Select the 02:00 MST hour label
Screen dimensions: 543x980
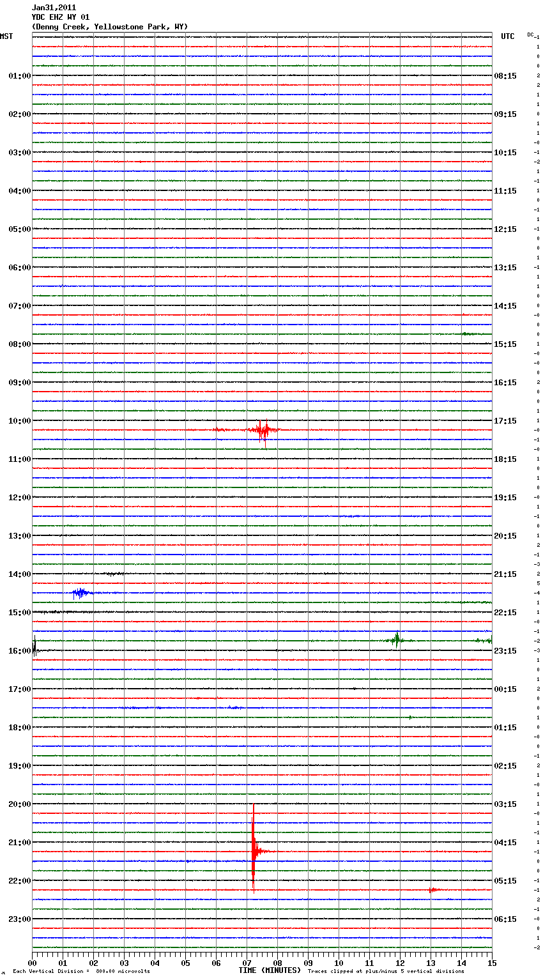[20, 114]
